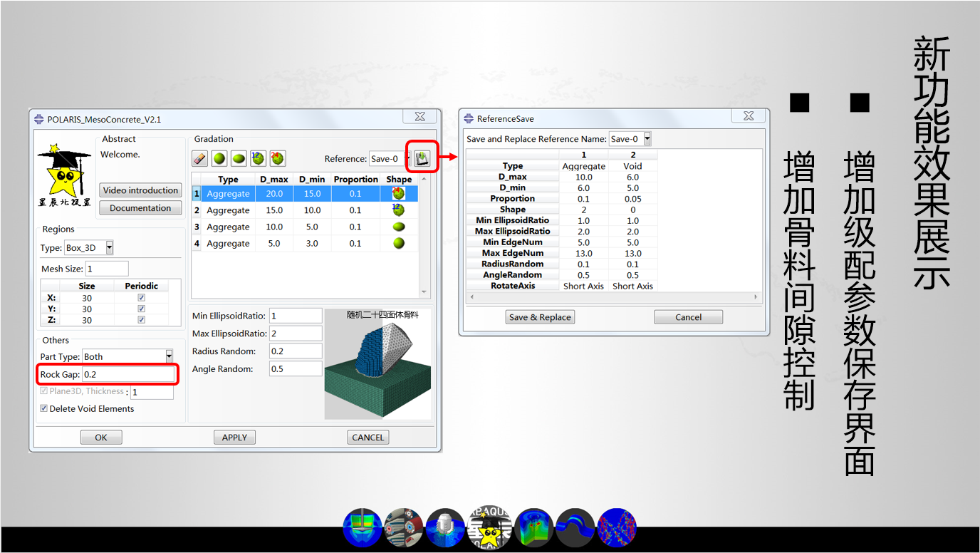Open the region Type Box_3D dropdown
Screen dimensions: 980x553
(x=109, y=248)
